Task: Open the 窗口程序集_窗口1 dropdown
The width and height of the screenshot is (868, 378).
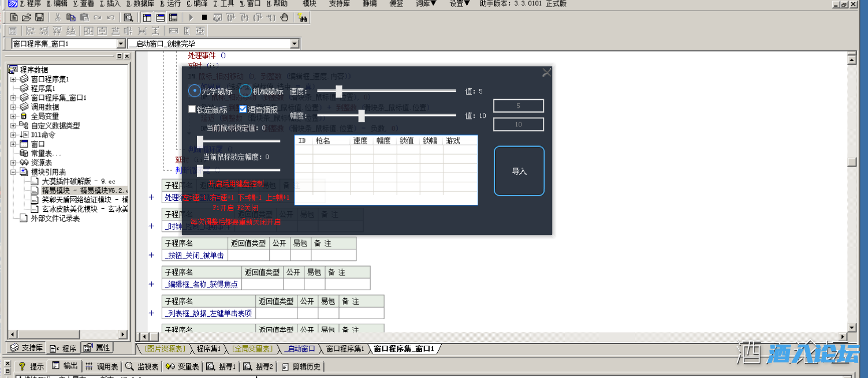Action: click(121, 44)
